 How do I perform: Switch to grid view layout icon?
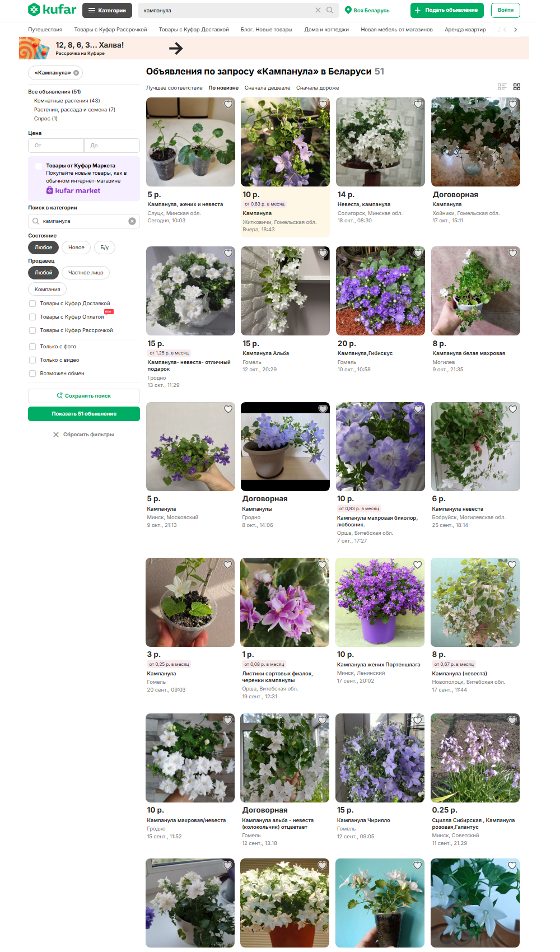[x=517, y=87]
